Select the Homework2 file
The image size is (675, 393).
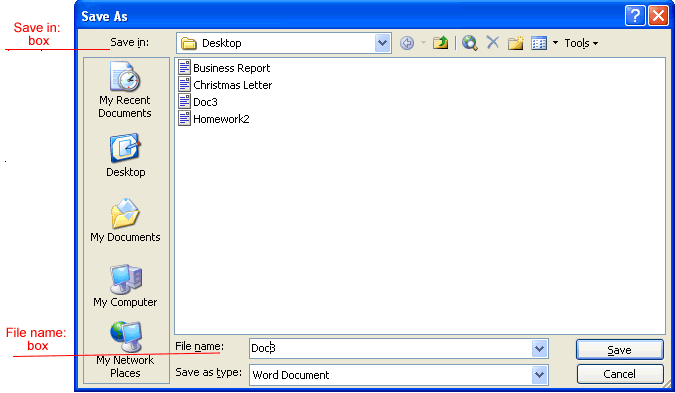pyautogui.click(x=214, y=119)
